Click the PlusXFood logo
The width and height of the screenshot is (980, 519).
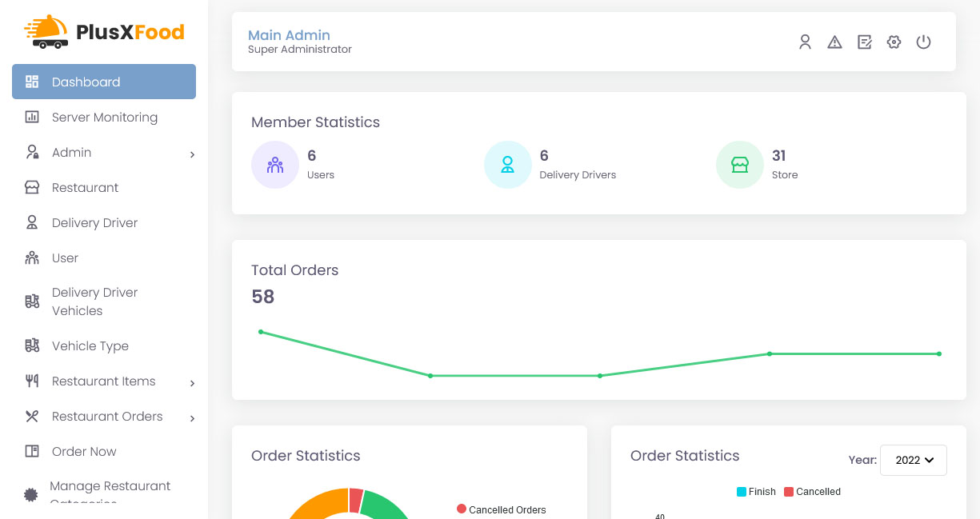104,32
